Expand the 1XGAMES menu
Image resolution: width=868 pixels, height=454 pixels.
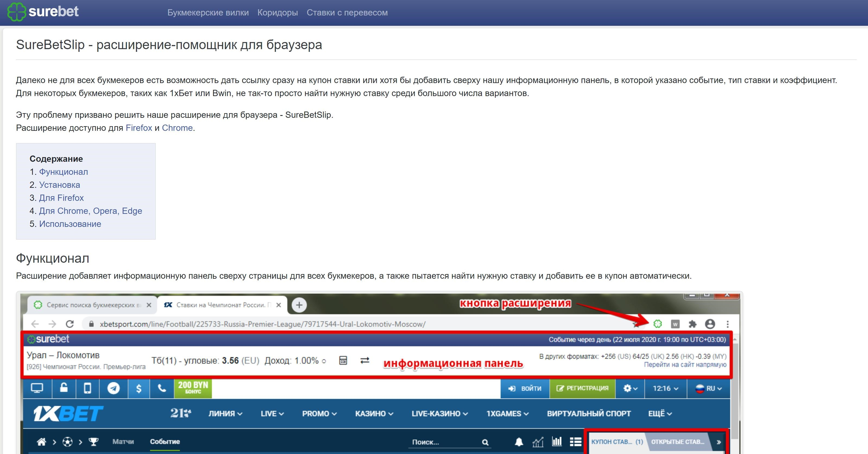[507, 414]
